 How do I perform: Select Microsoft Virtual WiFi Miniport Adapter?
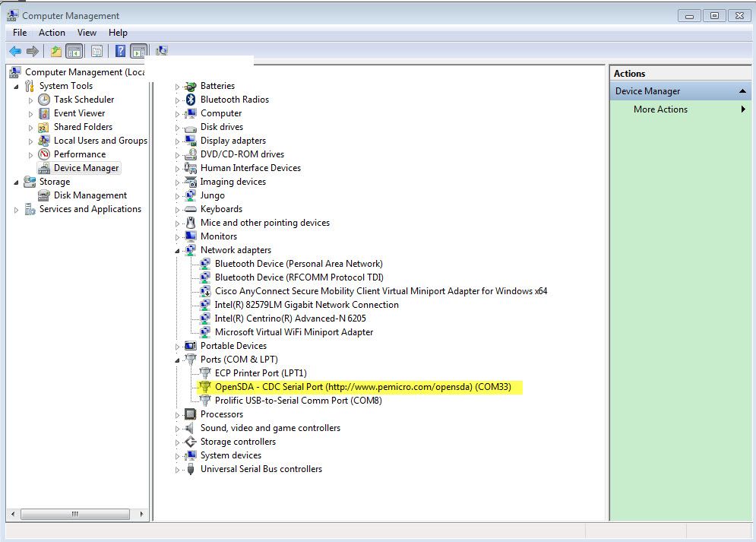tap(293, 332)
